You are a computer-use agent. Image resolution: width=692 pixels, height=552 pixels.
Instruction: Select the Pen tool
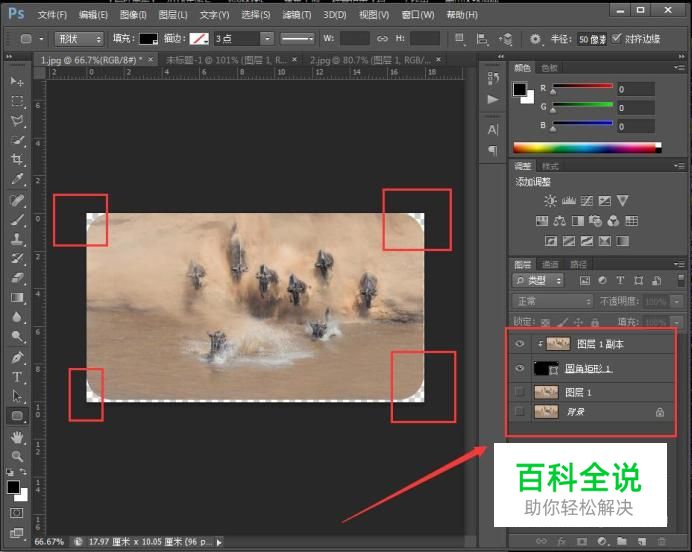(x=17, y=357)
